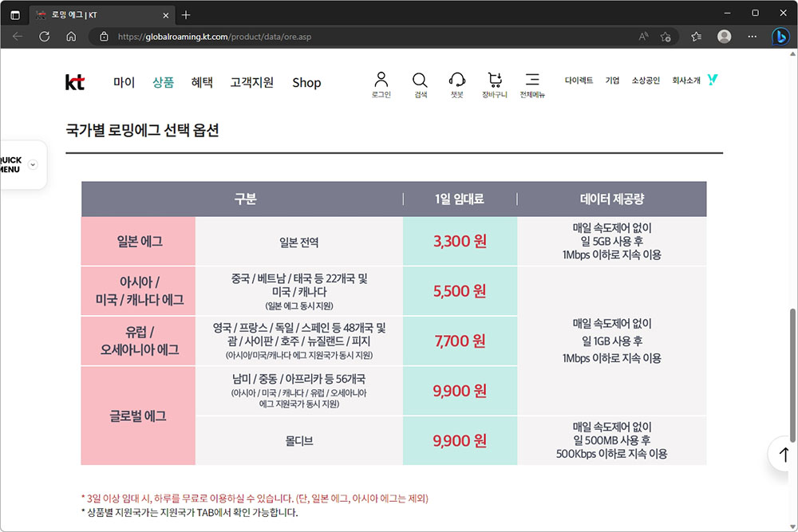Open the tab actions icon
The image size is (798, 532).
15,14
